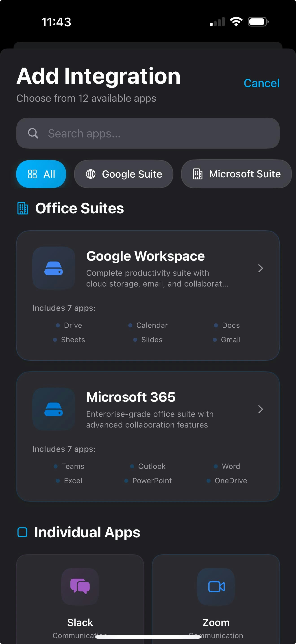296x644 pixels.
Task: Tap the Office Suites section heading
Action: 80,208
